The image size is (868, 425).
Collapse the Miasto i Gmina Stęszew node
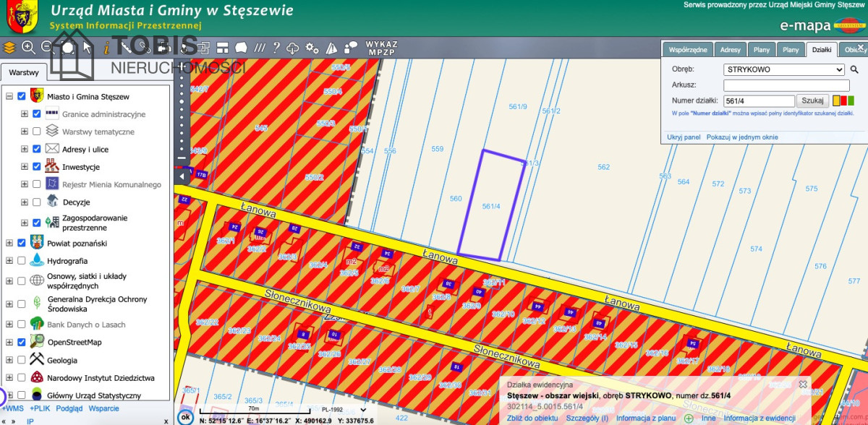[x=9, y=96]
